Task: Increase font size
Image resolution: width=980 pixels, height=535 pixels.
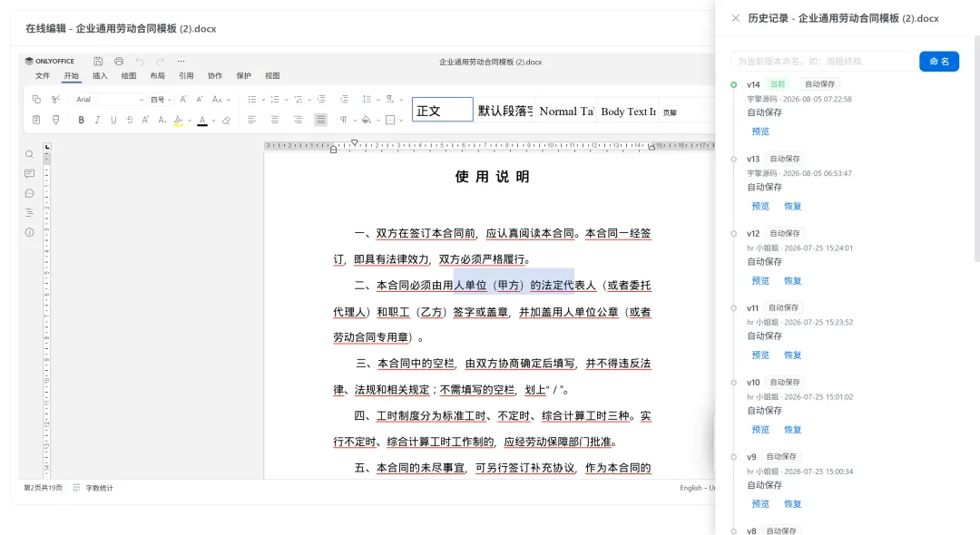Action: pyautogui.click(x=183, y=99)
